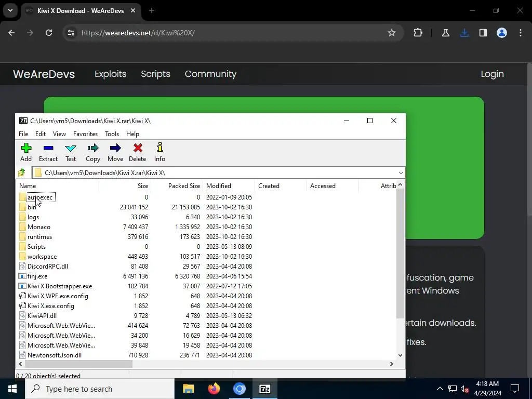The height and width of the screenshot is (399, 532).
Task: Select the bin folder icon
Action: click(22, 207)
